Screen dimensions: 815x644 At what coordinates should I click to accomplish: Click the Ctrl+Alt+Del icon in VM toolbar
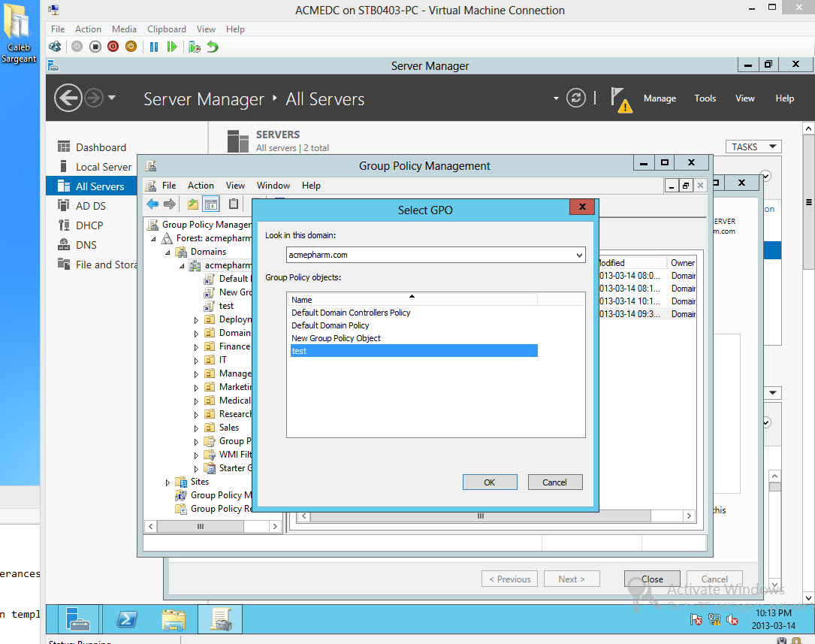[x=55, y=47]
